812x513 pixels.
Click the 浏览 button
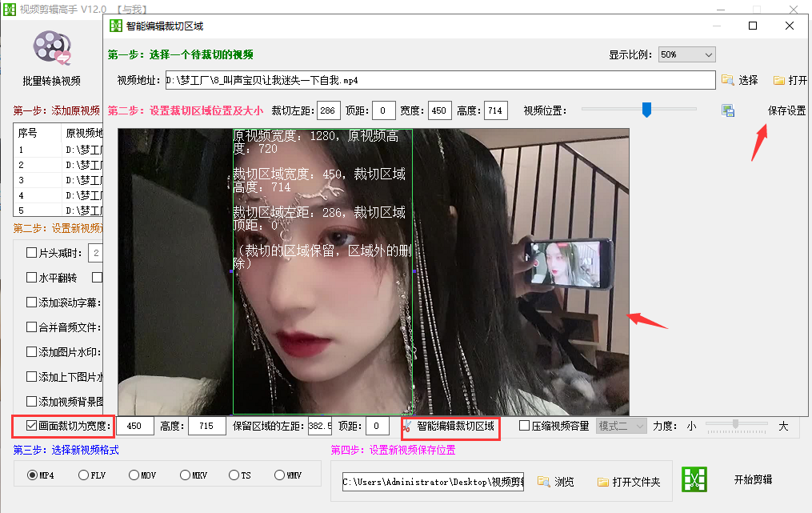564,482
